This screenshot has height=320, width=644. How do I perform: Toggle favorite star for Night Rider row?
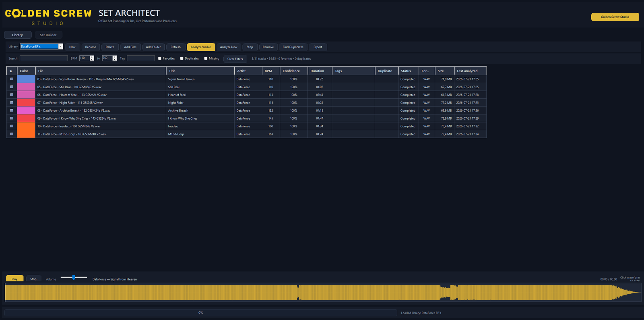click(12, 103)
